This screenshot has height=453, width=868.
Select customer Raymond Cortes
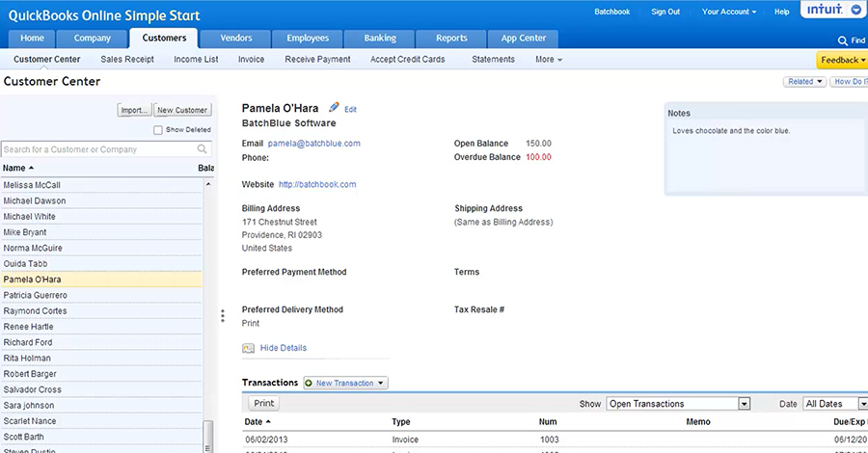click(x=102, y=311)
